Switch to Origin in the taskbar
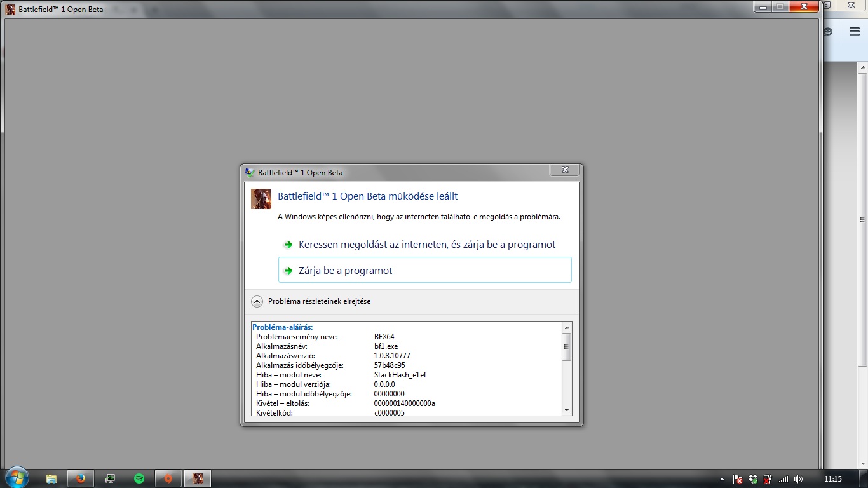Screen dimensions: 868x488 tap(168, 478)
